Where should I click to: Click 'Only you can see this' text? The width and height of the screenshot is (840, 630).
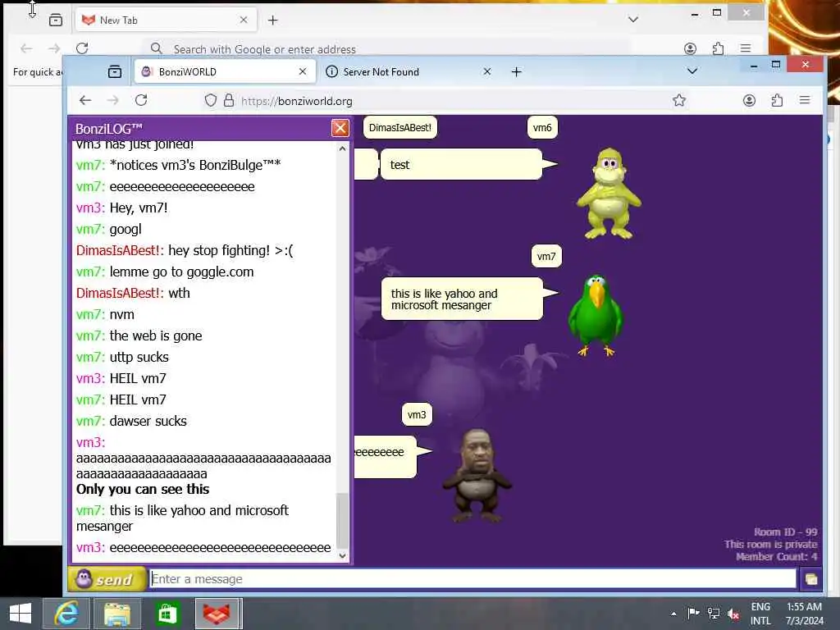point(143,489)
